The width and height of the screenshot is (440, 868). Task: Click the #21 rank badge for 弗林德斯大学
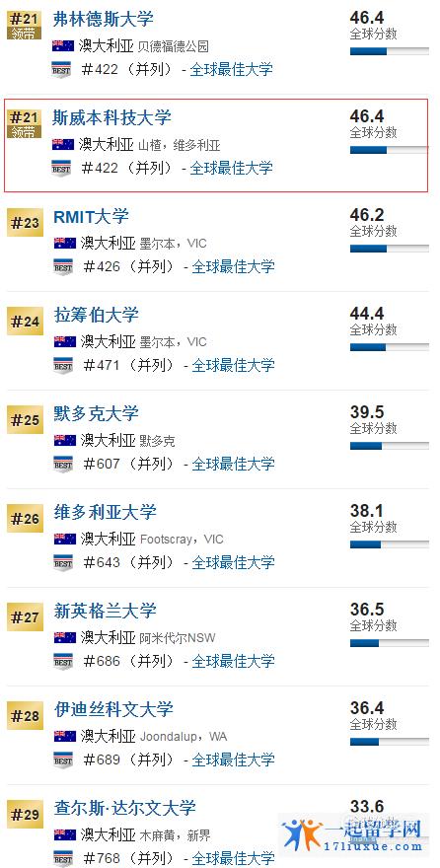[24, 24]
